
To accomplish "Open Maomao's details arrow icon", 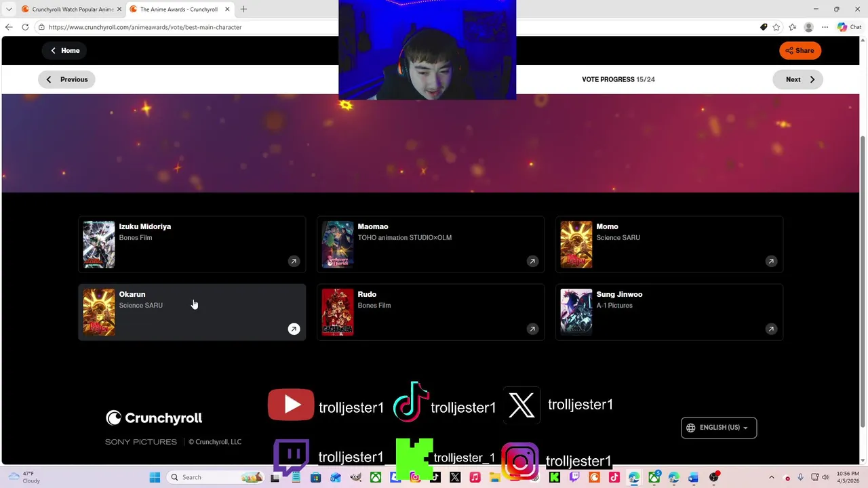I will coord(532,261).
